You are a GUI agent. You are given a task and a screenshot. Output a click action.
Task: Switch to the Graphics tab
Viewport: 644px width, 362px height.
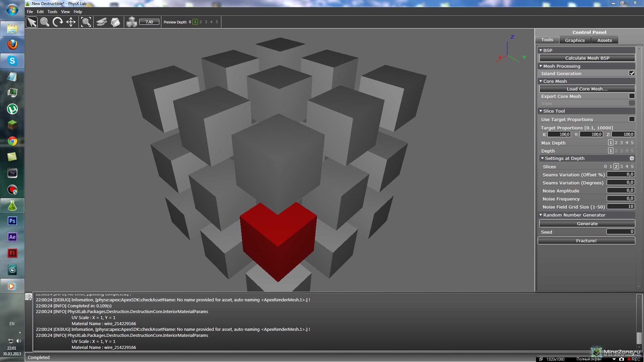(x=575, y=40)
